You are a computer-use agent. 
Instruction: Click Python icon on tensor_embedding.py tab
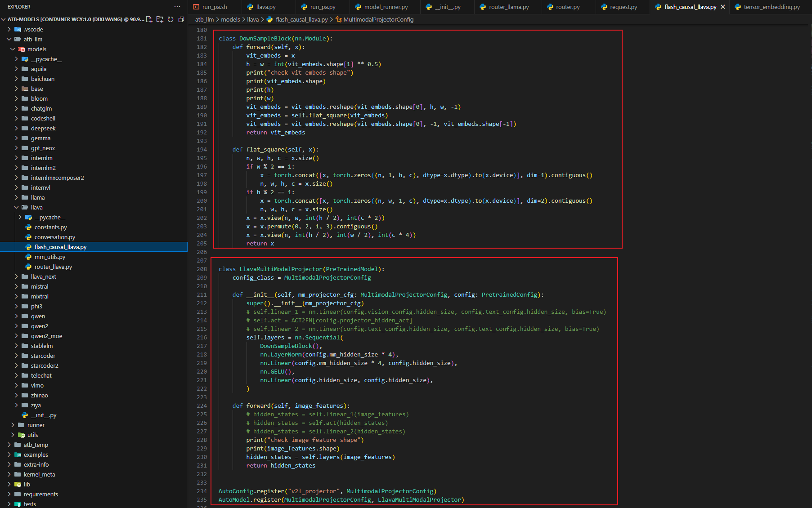point(738,7)
